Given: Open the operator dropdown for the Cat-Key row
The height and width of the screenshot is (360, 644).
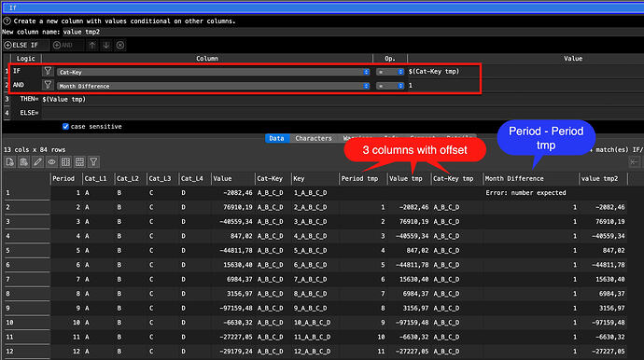Looking at the screenshot, I should pos(390,72).
